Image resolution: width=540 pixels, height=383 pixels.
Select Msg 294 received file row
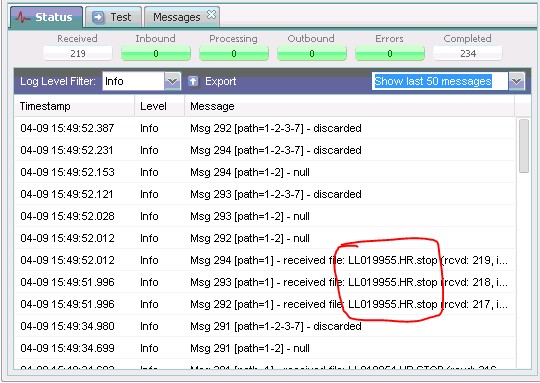point(264,260)
